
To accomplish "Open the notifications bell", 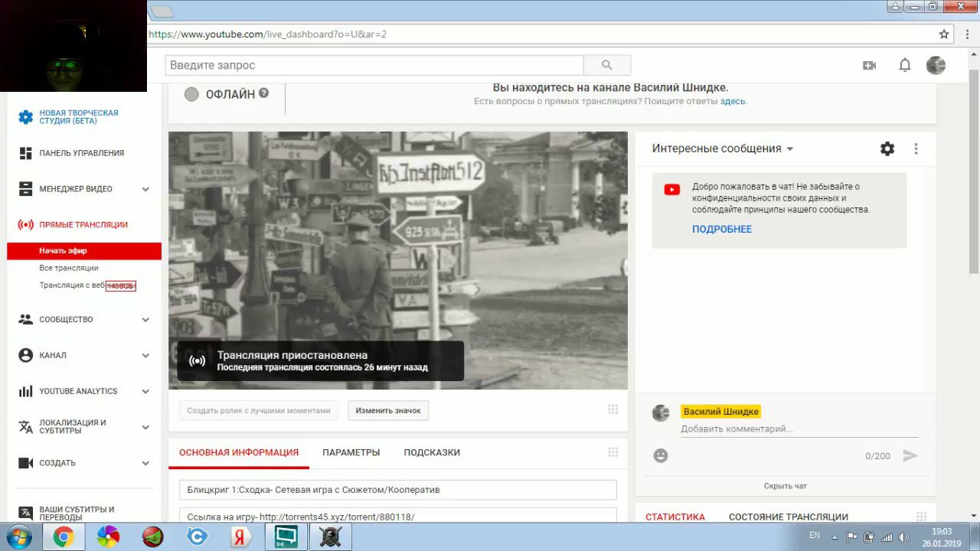I will [905, 66].
